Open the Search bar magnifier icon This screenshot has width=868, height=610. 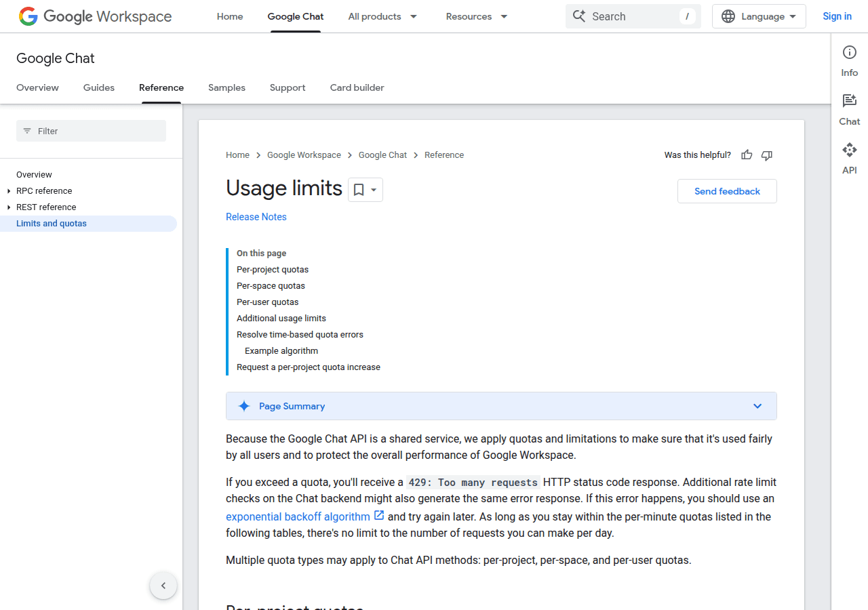coord(580,16)
